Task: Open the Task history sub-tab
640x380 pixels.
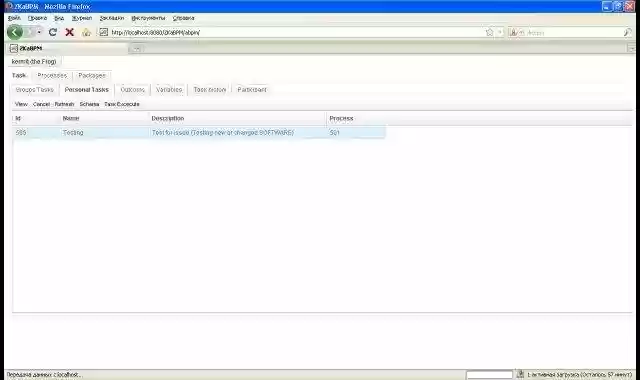Action: (209, 90)
